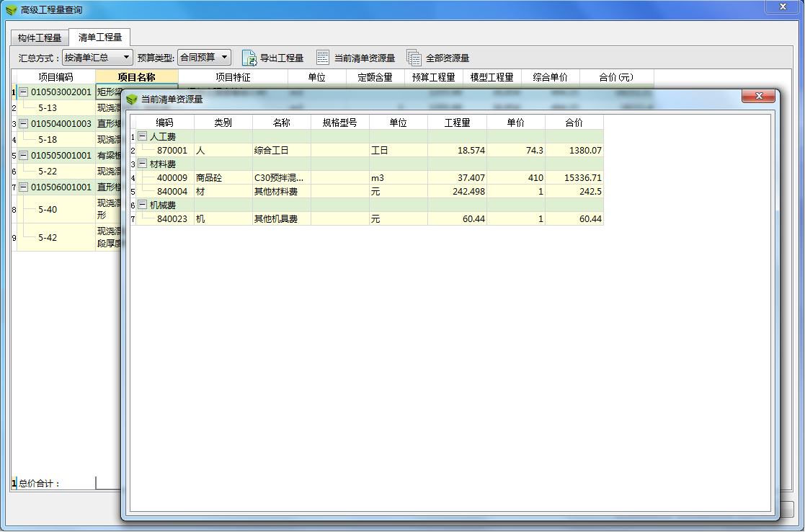Viewport: 805px width, 532px height.
Task: Select code cell 400009
Action: (165, 177)
